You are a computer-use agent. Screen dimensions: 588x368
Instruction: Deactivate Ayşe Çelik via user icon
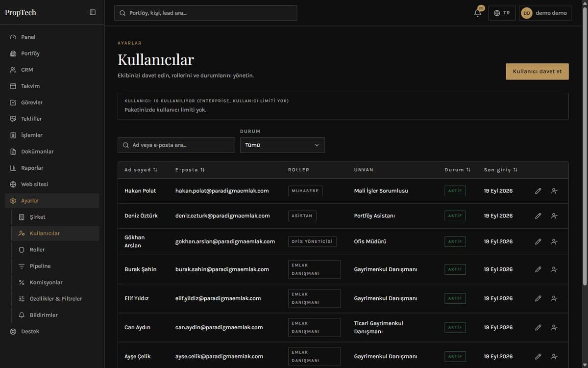coord(554,357)
